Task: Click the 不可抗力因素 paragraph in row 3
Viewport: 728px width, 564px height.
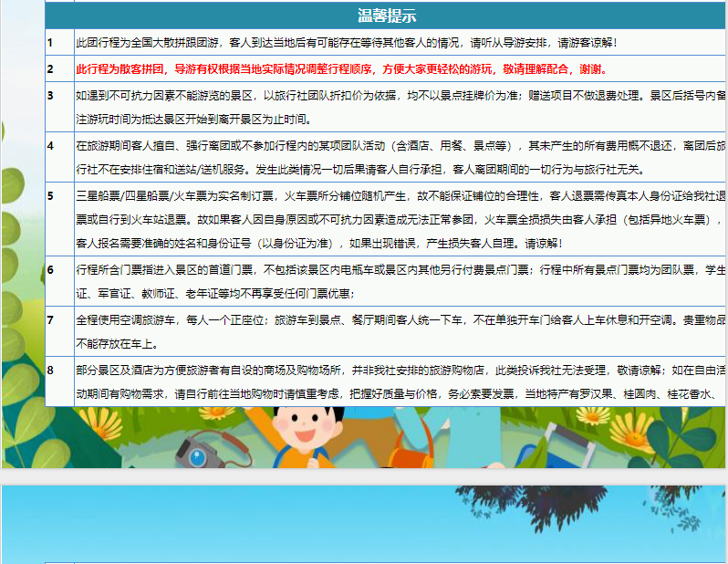Action: pyautogui.click(x=400, y=107)
